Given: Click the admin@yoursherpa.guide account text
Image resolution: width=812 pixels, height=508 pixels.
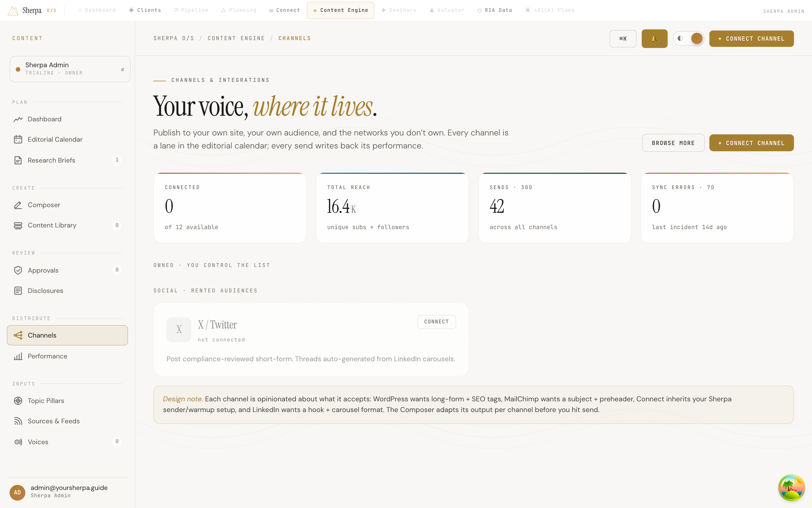Looking at the screenshot, I should point(69,488).
